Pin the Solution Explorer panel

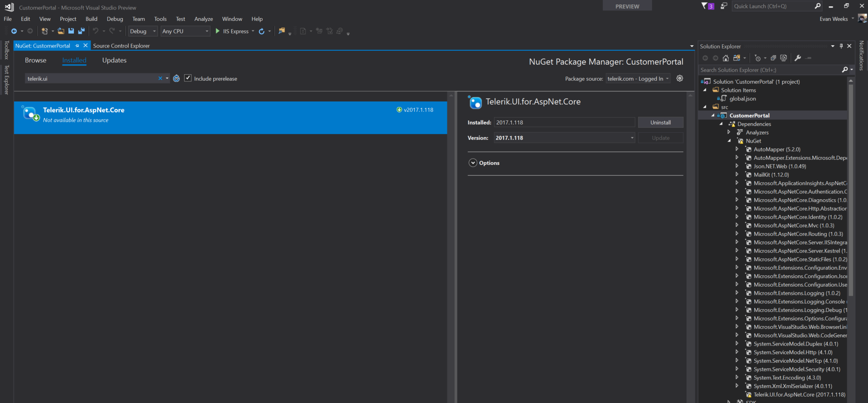click(841, 46)
